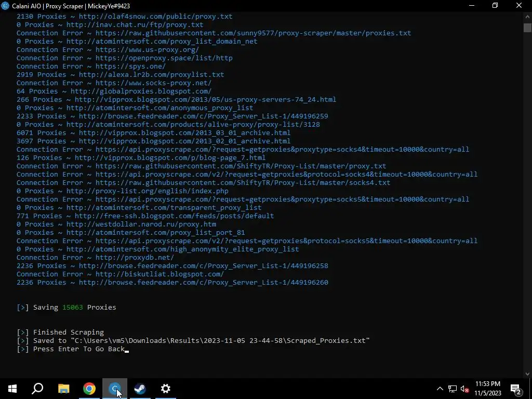
Task: Click the "2919 Proxies" alexa.lr2b.com line
Action: [121, 74]
